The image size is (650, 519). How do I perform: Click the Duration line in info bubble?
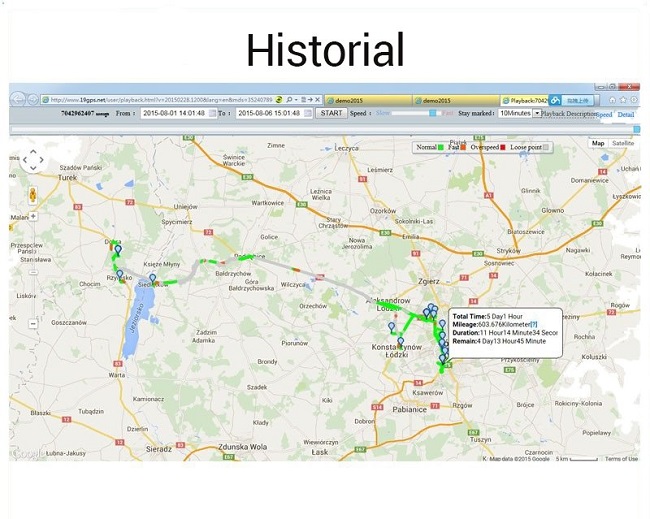pyautogui.click(x=505, y=333)
